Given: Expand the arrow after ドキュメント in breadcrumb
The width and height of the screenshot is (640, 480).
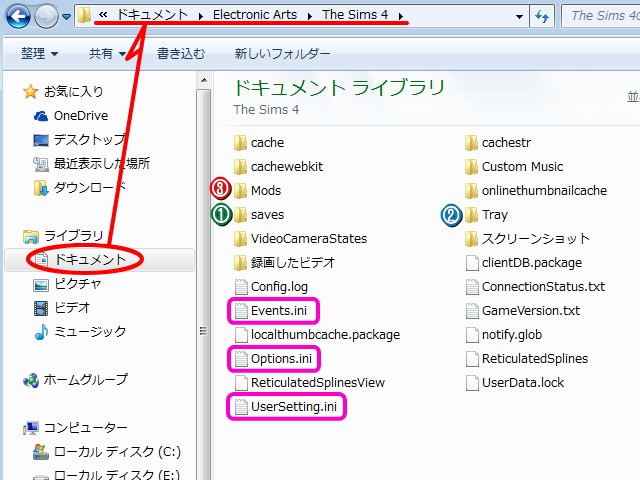Looking at the screenshot, I should (200, 16).
